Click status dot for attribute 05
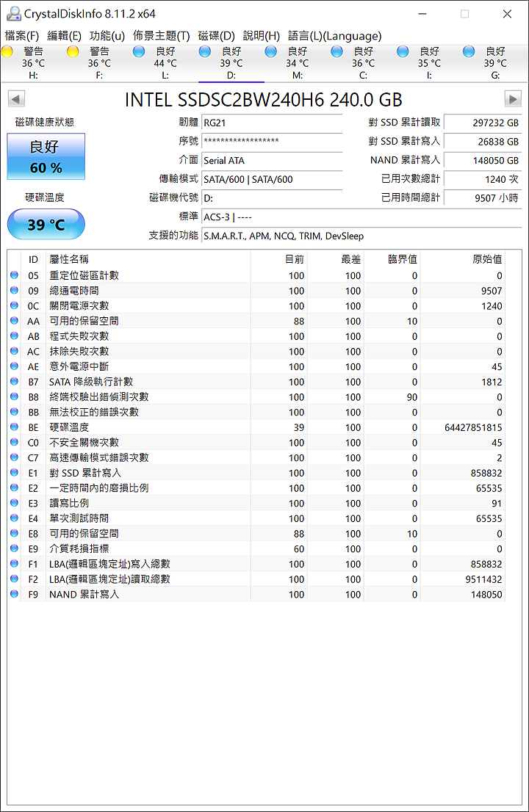529x812 pixels. [14, 275]
